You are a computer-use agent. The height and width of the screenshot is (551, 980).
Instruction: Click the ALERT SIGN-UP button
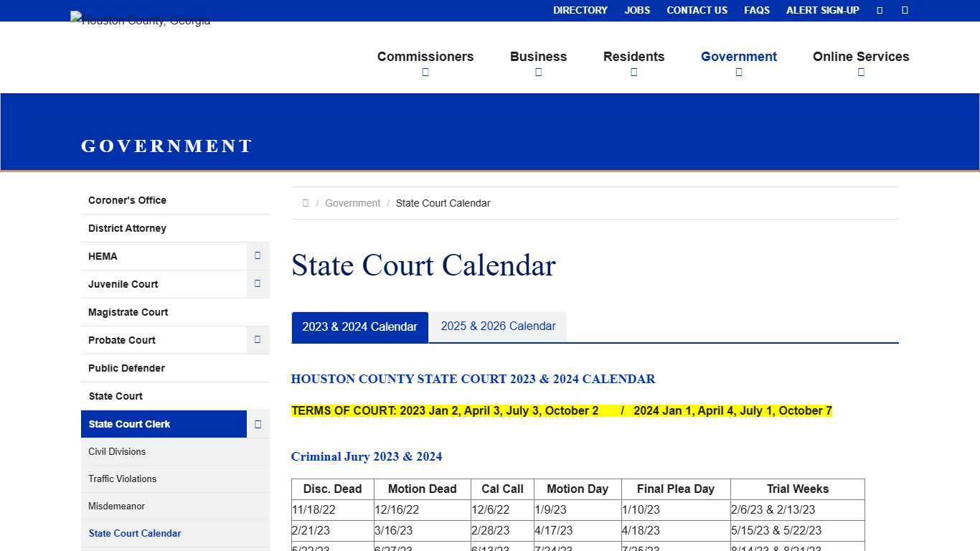[x=822, y=10]
